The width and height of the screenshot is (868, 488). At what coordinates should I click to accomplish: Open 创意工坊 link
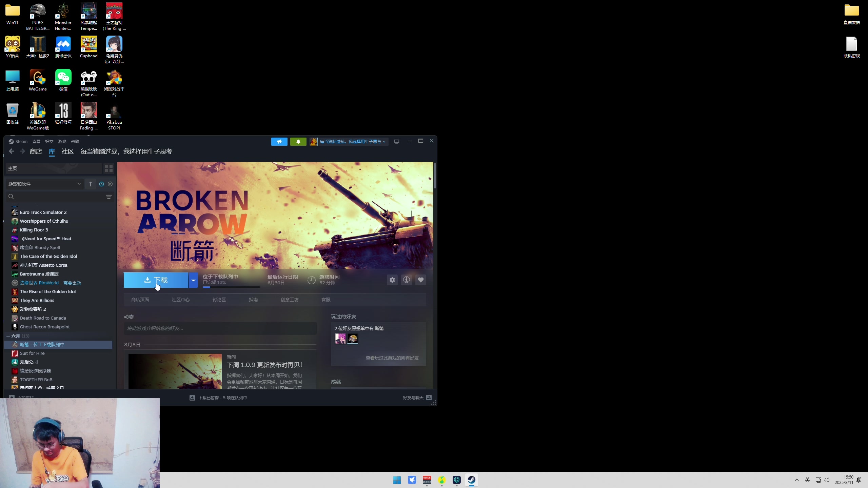coord(290,300)
